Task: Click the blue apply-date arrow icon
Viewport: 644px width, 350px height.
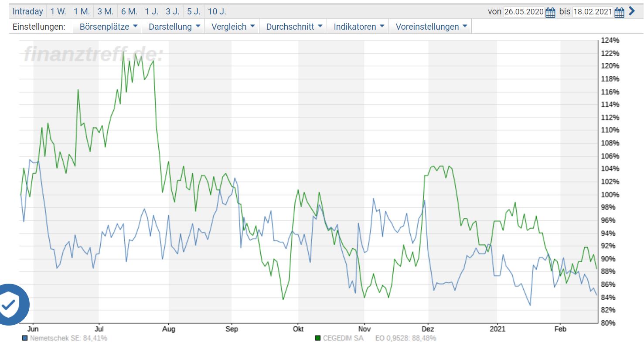Action: pos(632,11)
